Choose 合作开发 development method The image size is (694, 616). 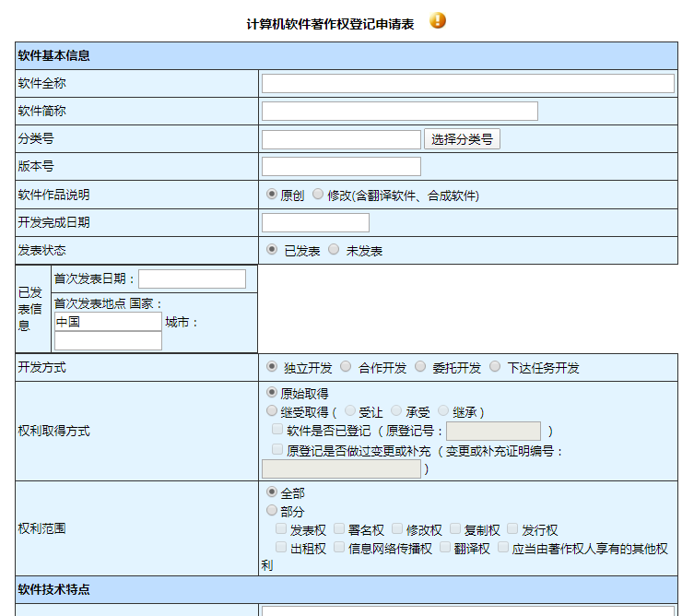coord(346,366)
